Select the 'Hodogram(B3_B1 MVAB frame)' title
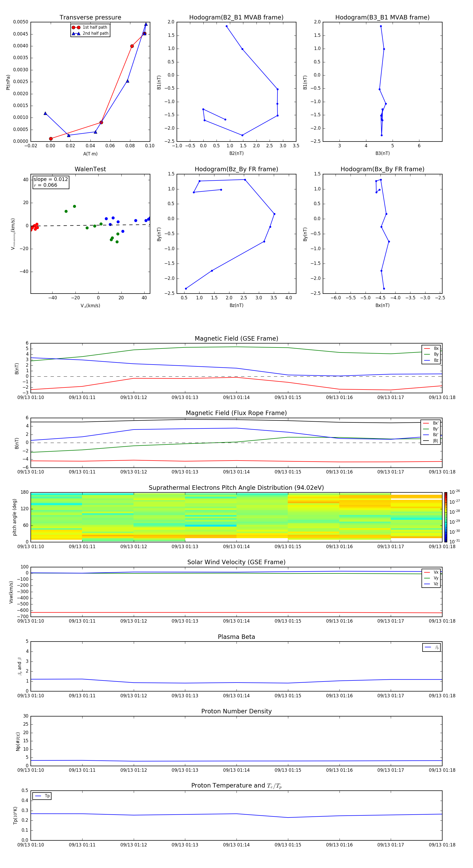The image size is (473, 868). click(x=382, y=18)
